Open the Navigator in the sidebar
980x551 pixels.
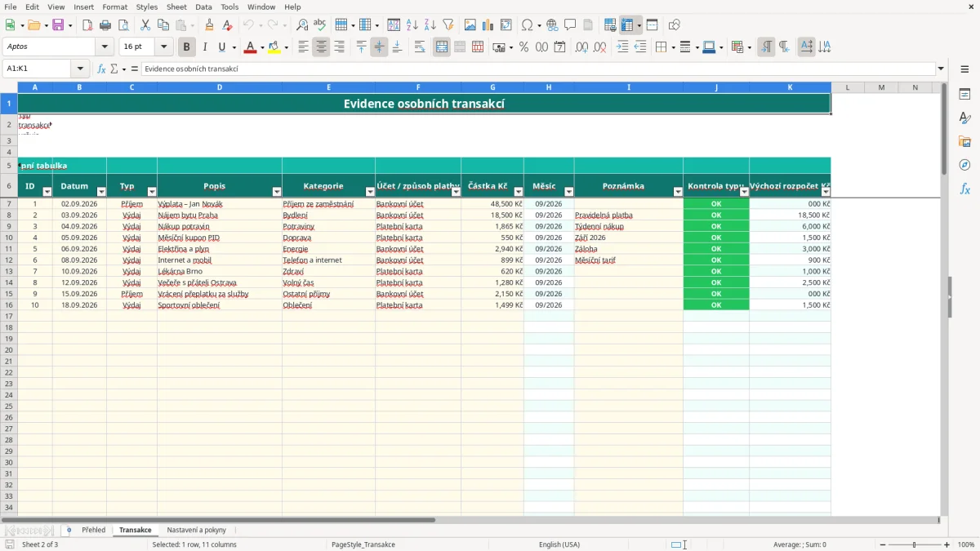coord(964,165)
